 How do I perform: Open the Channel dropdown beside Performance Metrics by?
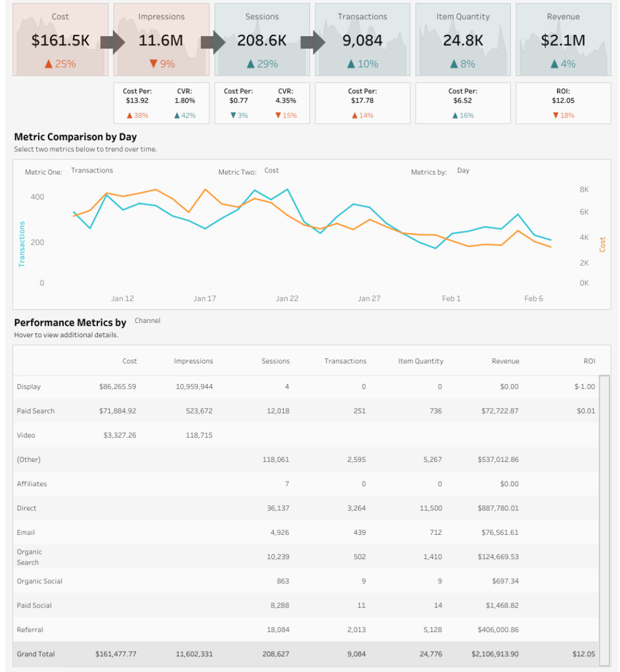[147, 321]
